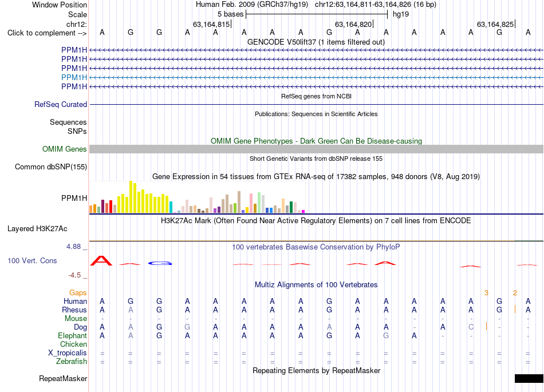
Task: Select the "Rhesus" species label
Action: click(x=74, y=310)
